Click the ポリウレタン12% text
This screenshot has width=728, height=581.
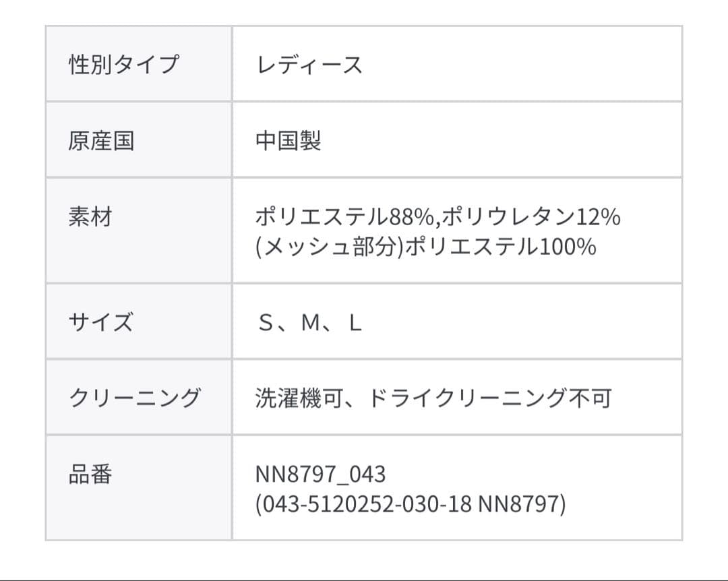pyautogui.click(x=531, y=217)
